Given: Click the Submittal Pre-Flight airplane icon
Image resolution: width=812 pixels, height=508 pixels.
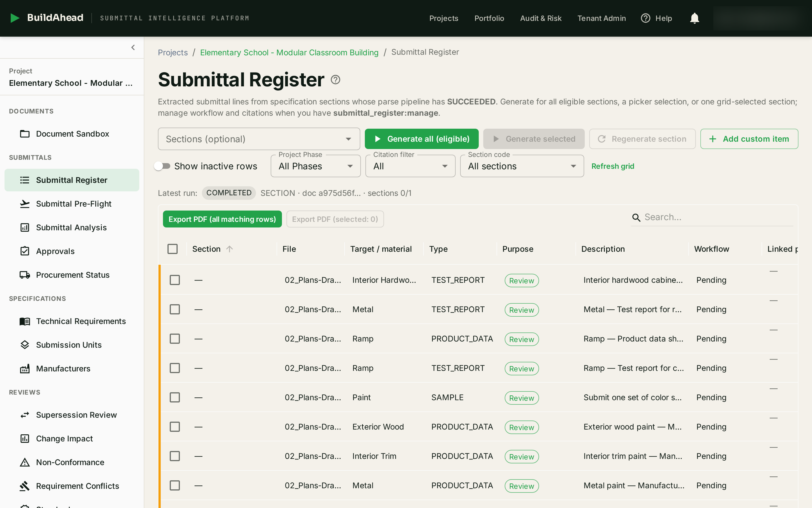Looking at the screenshot, I should pyautogui.click(x=25, y=203).
